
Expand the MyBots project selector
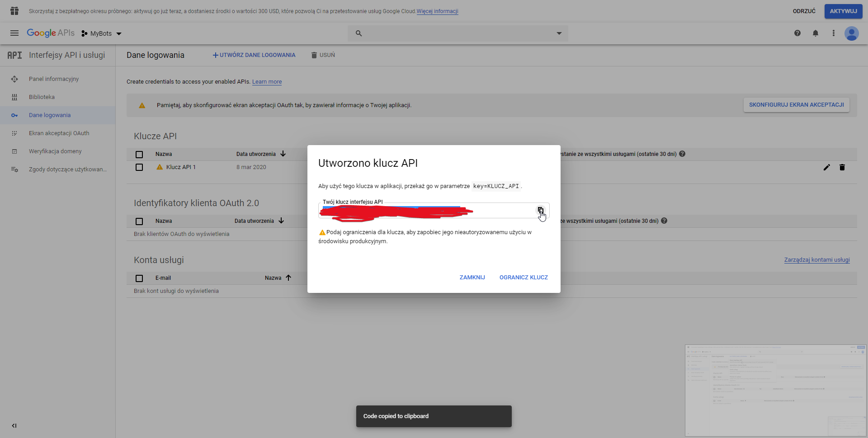[102, 33]
